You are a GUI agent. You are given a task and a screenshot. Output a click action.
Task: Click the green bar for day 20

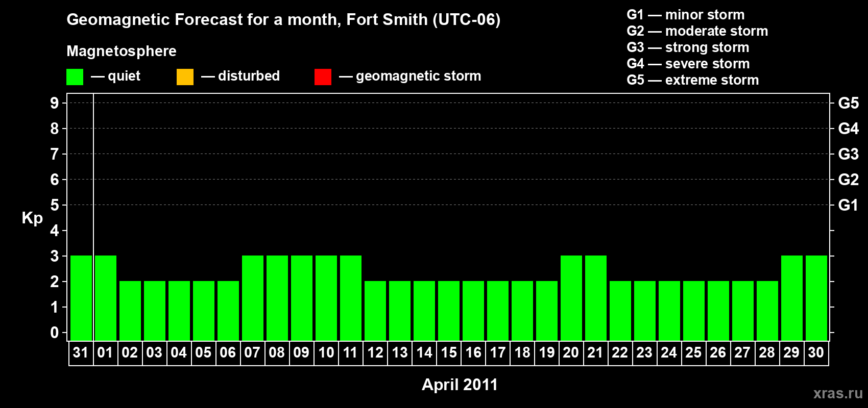571,298
